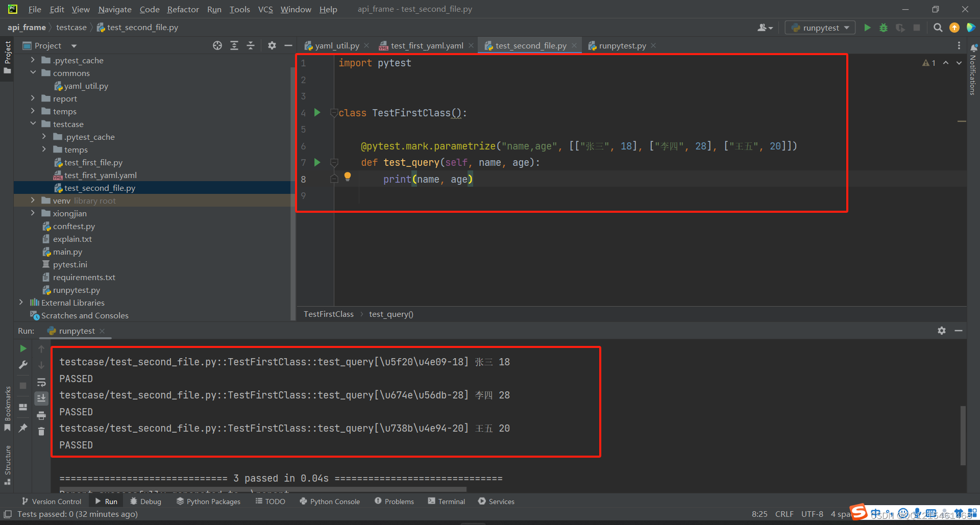Select yaml_util.py in project tree
980x525 pixels.
point(81,86)
